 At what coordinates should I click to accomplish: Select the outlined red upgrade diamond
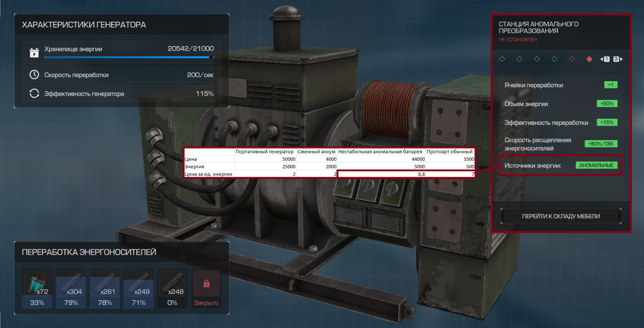click(572, 59)
